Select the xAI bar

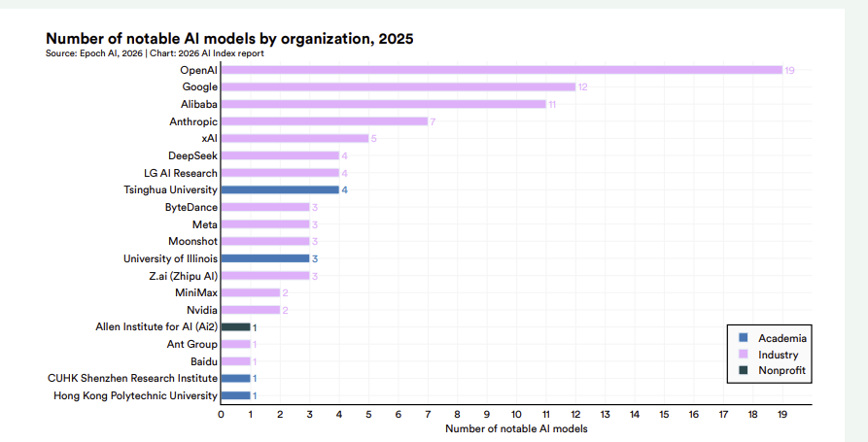point(295,138)
